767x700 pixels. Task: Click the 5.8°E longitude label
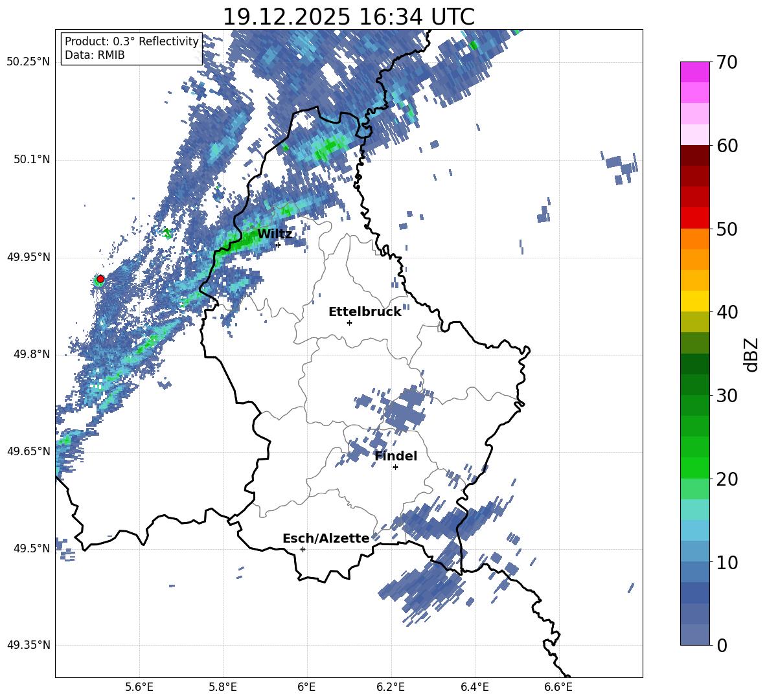(223, 688)
